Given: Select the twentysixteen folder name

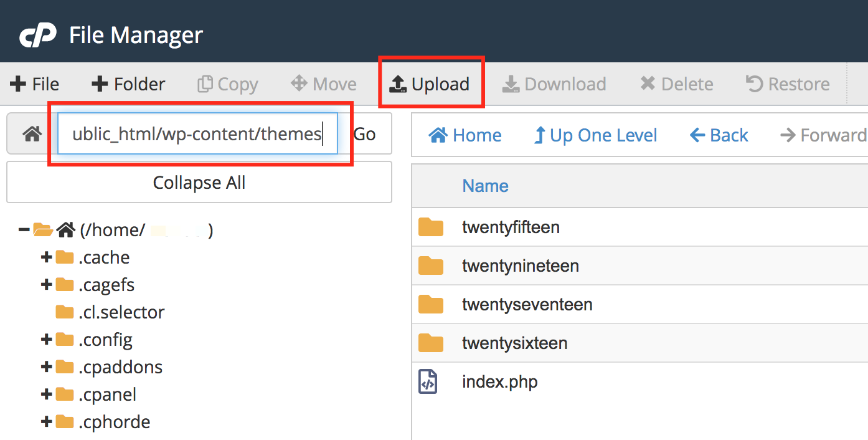Looking at the screenshot, I should coord(514,343).
